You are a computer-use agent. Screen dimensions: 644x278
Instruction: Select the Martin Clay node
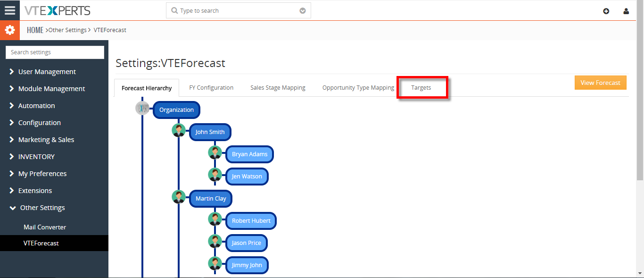[x=211, y=199]
